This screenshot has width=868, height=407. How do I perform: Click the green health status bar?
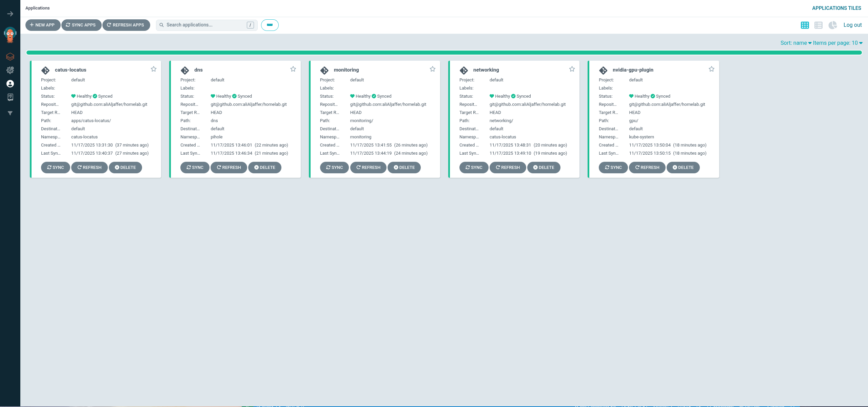(444, 53)
